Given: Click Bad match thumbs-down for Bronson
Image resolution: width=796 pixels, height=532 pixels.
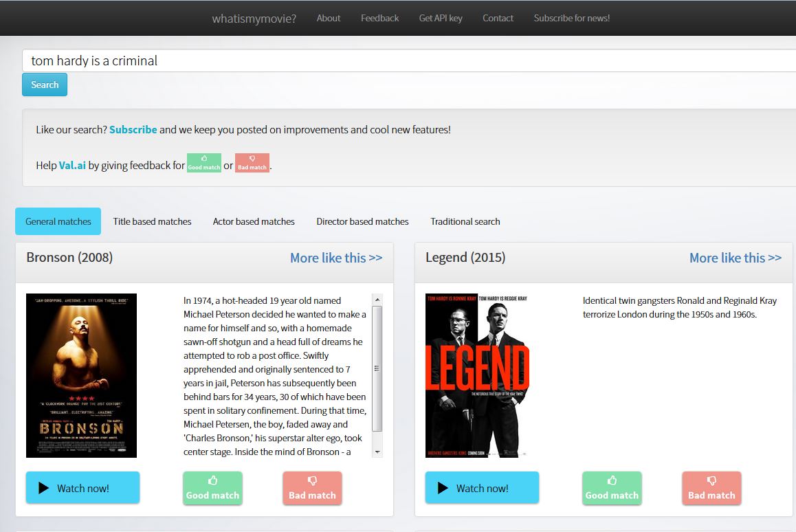Looking at the screenshot, I should tap(312, 488).
